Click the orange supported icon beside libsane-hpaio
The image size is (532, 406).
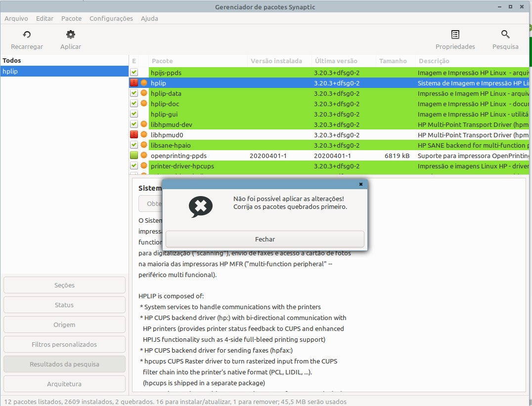point(144,145)
